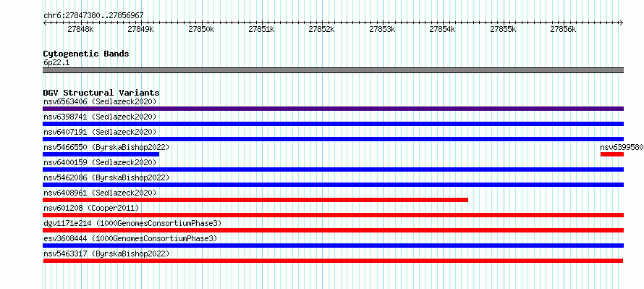Image resolution: width=644 pixels, height=289 pixels.
Task: Open the nsv6408961 (Sedlazeck2020) label
Action: click(100, 193)
